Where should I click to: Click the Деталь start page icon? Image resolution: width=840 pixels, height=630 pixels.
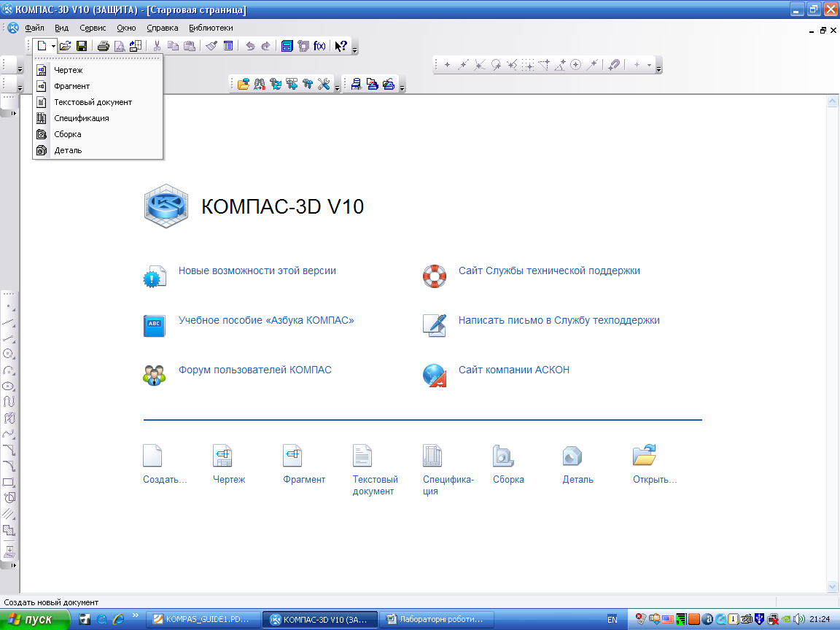coord(572,455)
